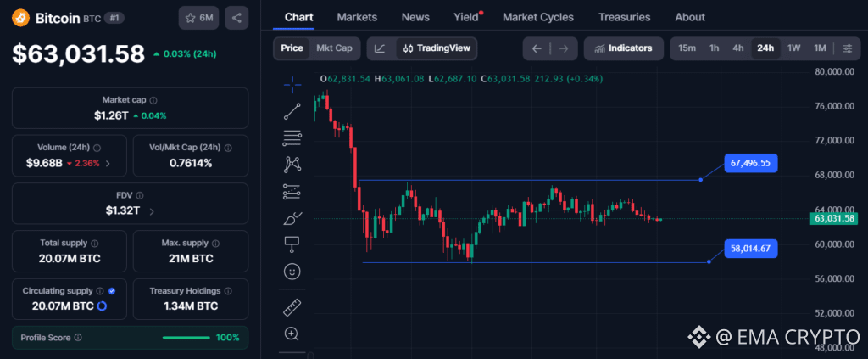Image resolution: width=868 pixels, height=359 pixels.
Task: Click the Profile Score progress bar
Action: [x=186, y=338]
